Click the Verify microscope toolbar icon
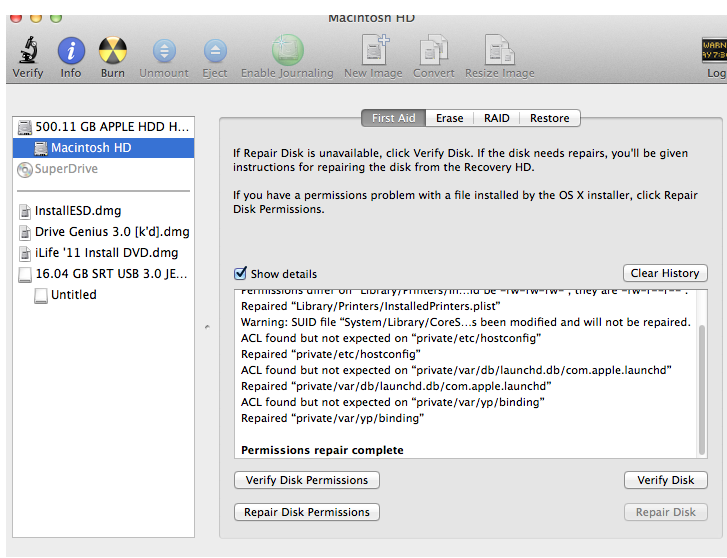727x558 pixels. (28, 50)
